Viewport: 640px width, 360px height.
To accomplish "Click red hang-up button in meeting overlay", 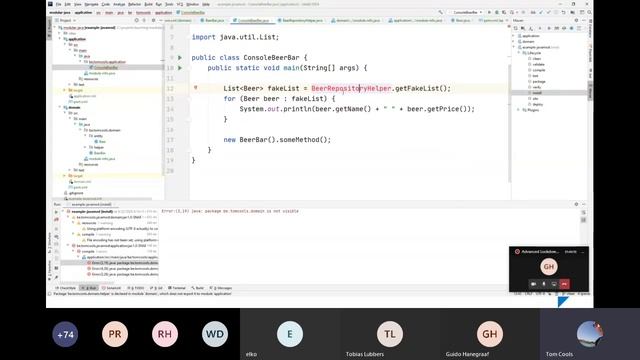I will tap(564, 284).
